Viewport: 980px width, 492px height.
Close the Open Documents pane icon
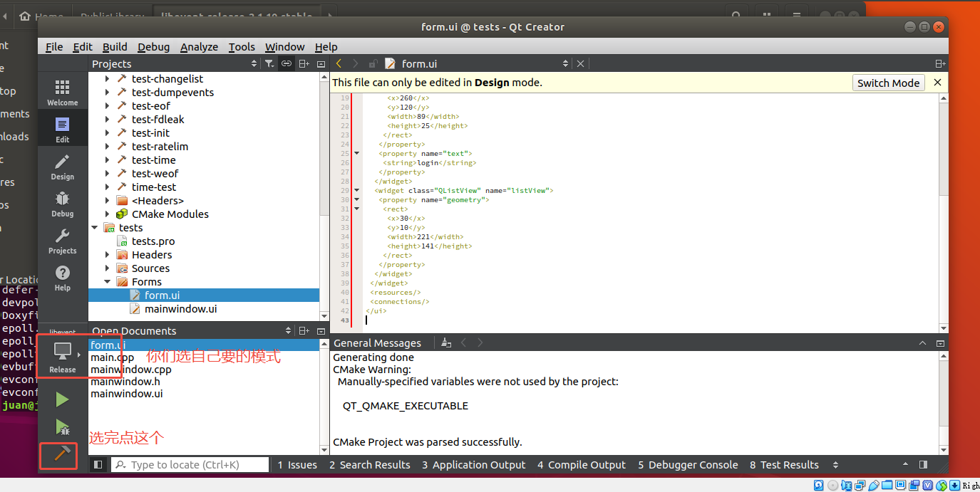click(x=321, y=331)
